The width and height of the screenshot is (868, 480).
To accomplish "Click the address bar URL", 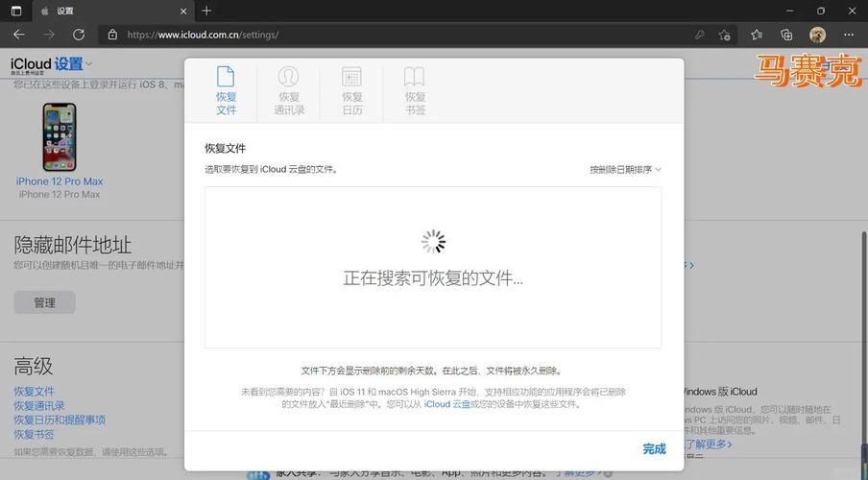I will point(203,35).
